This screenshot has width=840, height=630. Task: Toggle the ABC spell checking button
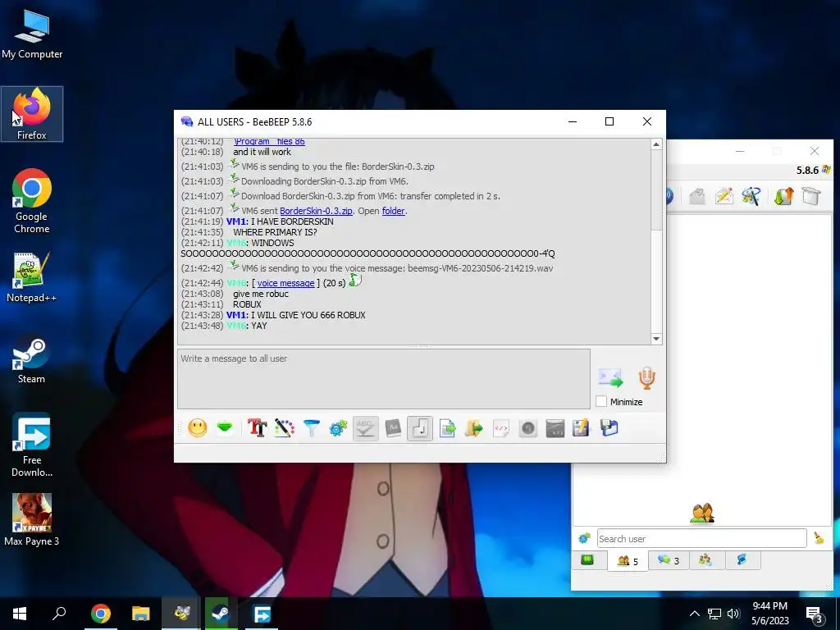[365, 428]
